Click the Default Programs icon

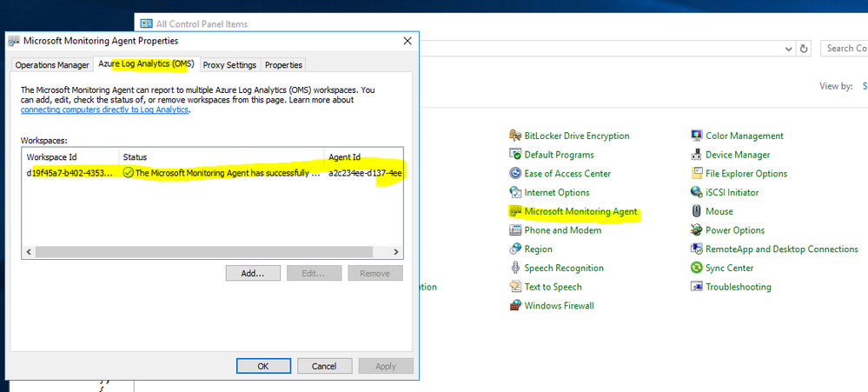pos(515,155)
